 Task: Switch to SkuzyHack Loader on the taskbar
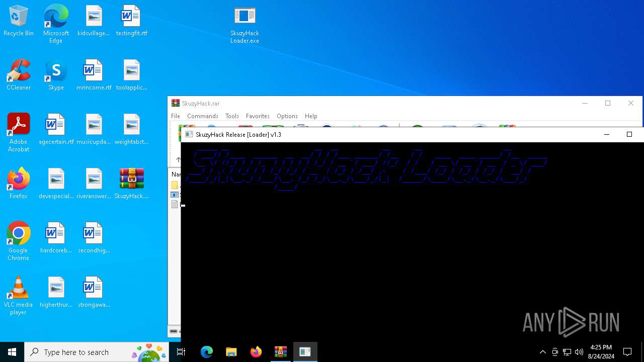click(x=305, y=352)
